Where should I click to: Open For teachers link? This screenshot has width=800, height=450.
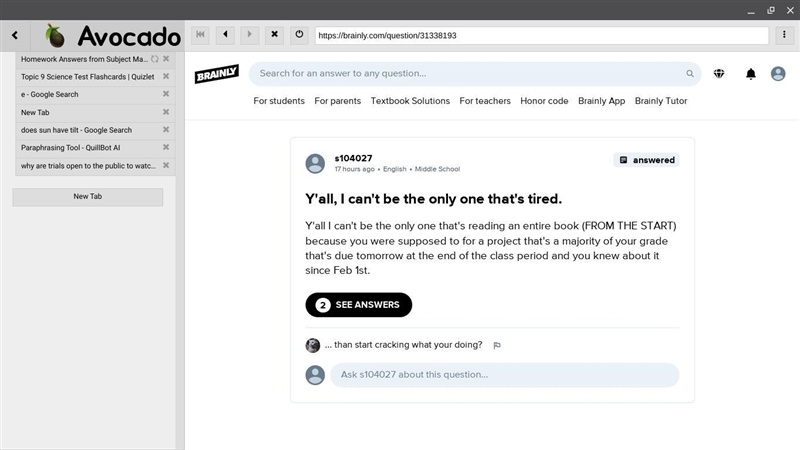[485, 101]
